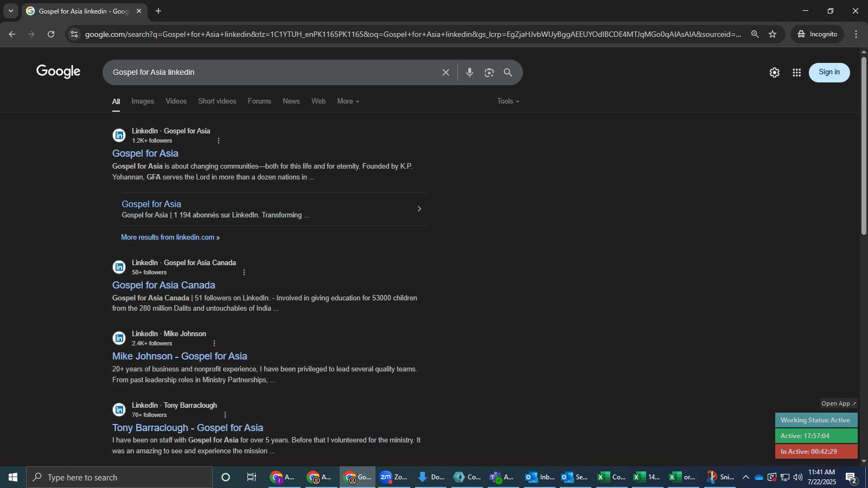Open the volume control in system tray
868x488 pixels.
tap(797, 477)
